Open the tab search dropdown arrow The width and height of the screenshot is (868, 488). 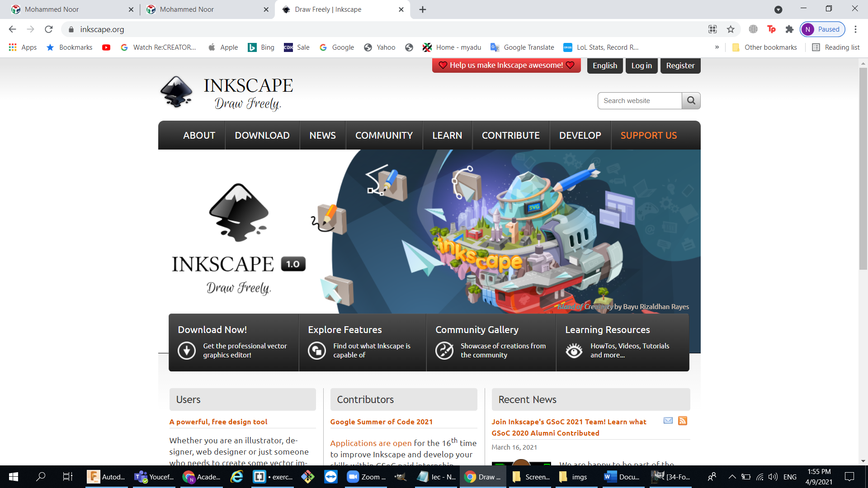[778, 9]
